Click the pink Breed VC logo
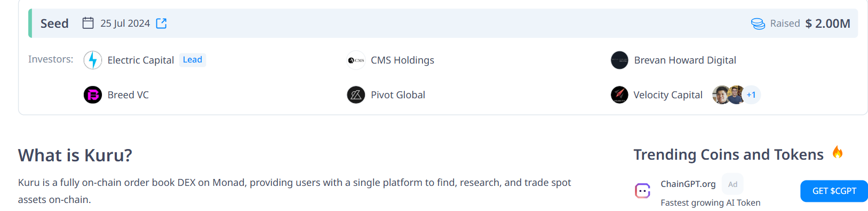Screen dimensions: 868x211 pos(93,95)
